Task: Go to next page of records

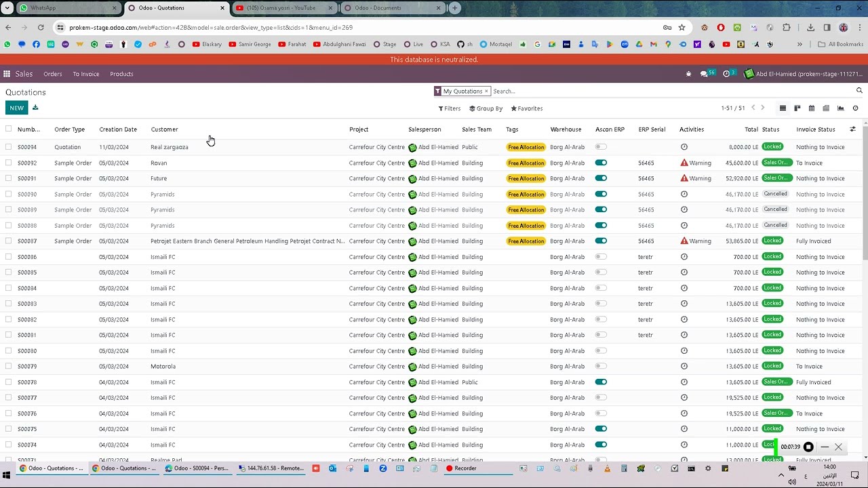Action: coord(762,108)
